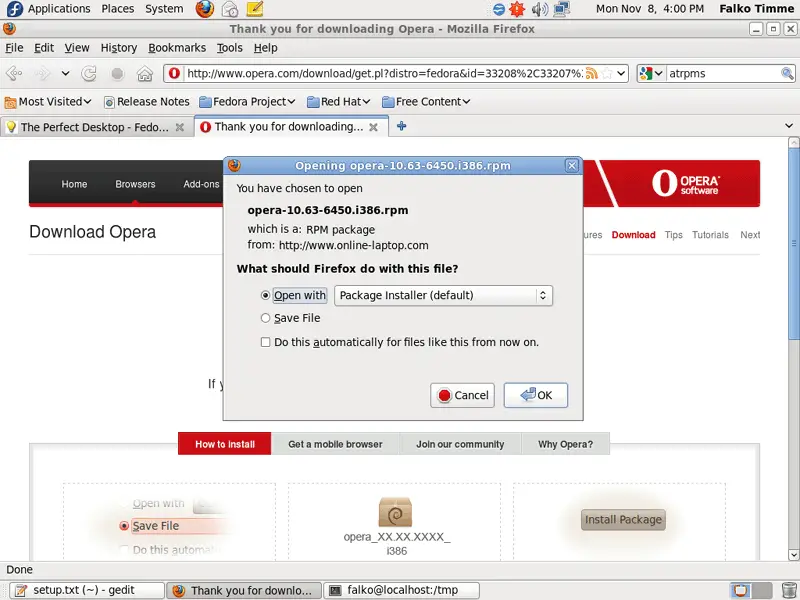800x600 pixels.
Task: Click the scrollbar down arrow
Action: 793,555
